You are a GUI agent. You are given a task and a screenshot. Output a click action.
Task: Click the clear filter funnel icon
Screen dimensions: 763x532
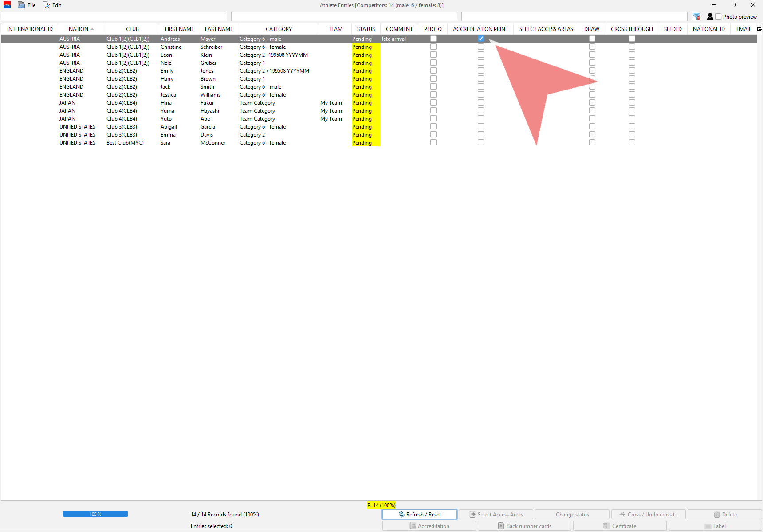pyautogui.click(x=696, y=16)
